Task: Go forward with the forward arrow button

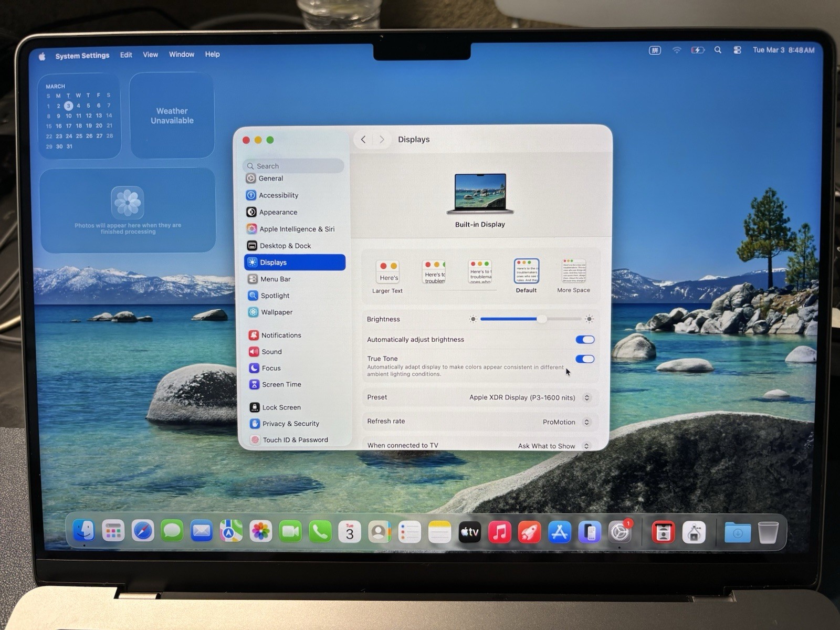Action: pos(382,140)
